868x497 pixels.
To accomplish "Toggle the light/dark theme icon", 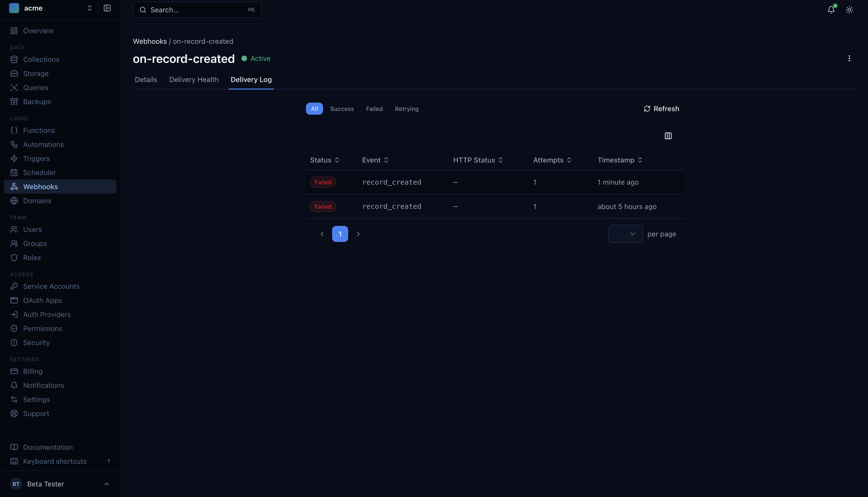I will (x=849, y=10).
